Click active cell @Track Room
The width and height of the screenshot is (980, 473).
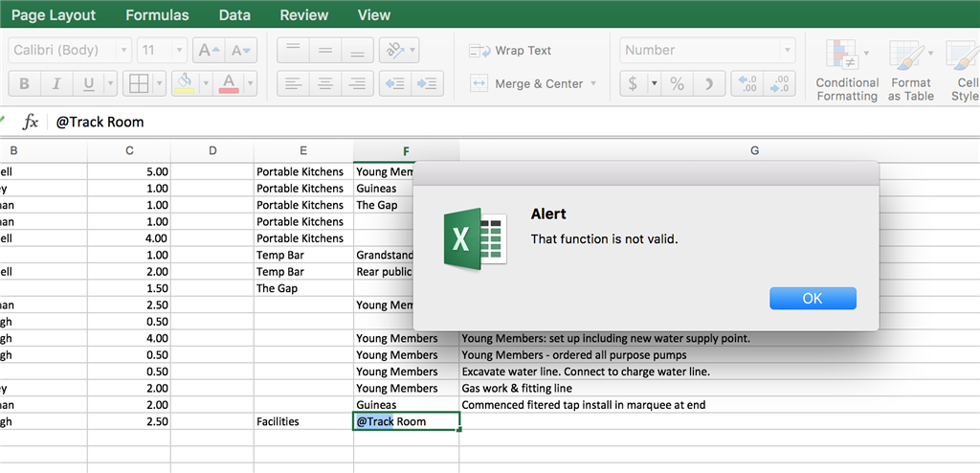coord(406,421)
